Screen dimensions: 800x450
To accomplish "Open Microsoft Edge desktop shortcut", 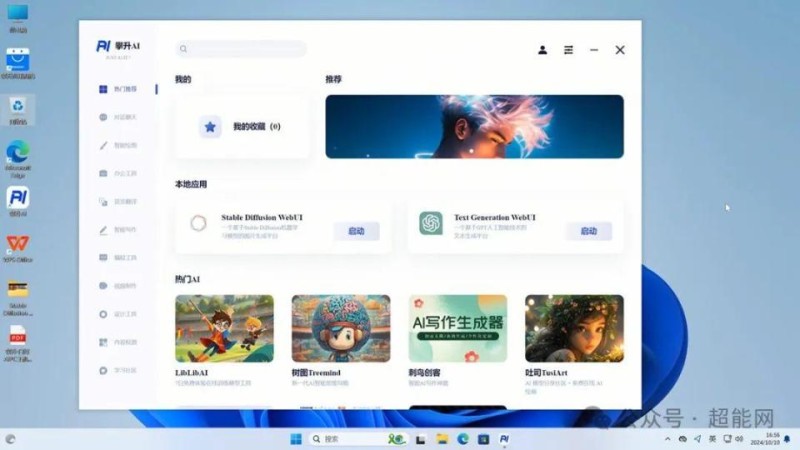I will point(18,159).
